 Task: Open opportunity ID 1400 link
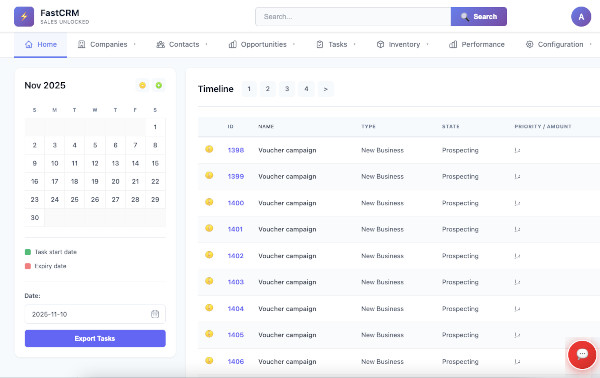(236, 203)
